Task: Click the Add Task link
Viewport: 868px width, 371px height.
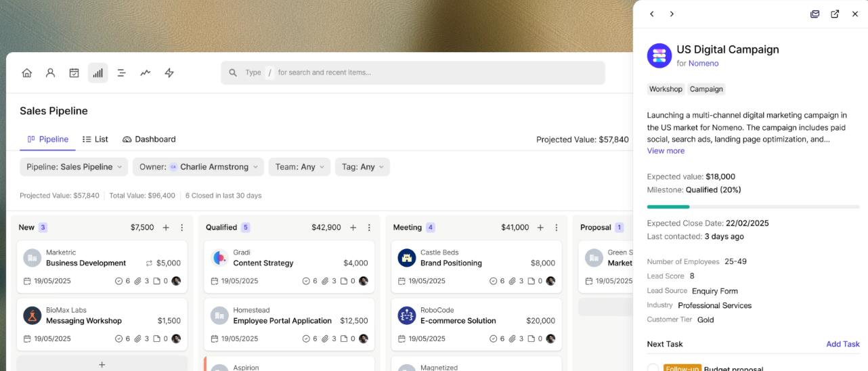Action: coord(843,345)
